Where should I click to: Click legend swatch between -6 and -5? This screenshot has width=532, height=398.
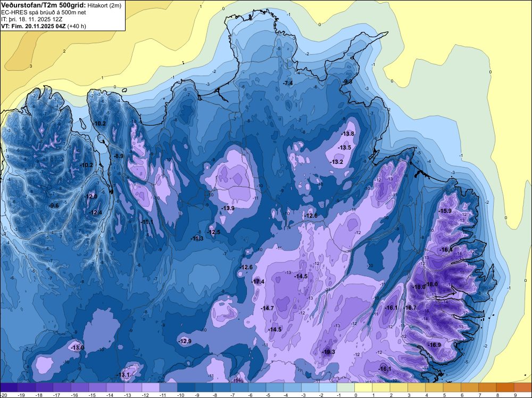pyautogui.click(x=257, y=387)
